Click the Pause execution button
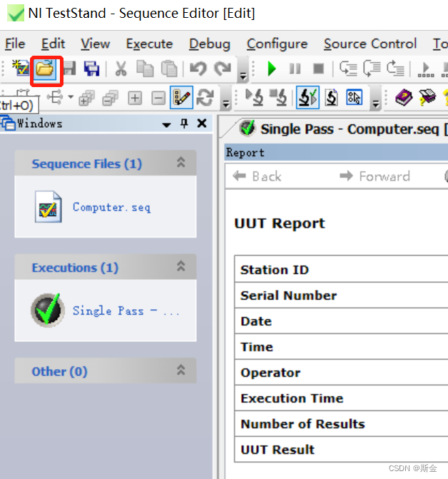The height and width of the screenshot is (479, 448). point(295,69)
